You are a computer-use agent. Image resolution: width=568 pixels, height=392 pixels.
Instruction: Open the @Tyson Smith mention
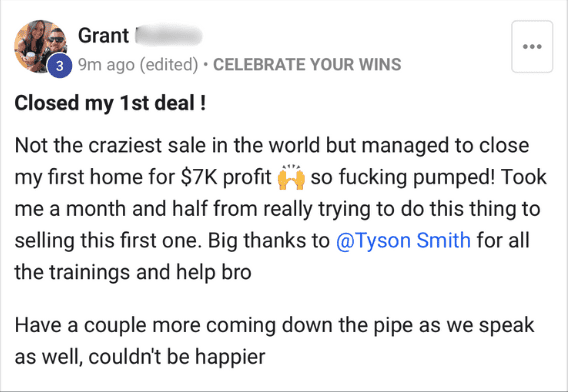403,240
